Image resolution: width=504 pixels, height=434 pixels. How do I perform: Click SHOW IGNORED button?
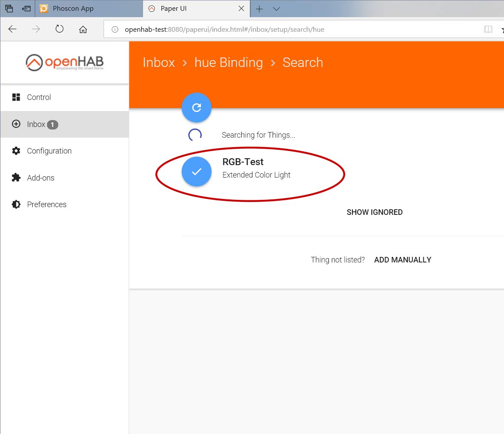374,212
